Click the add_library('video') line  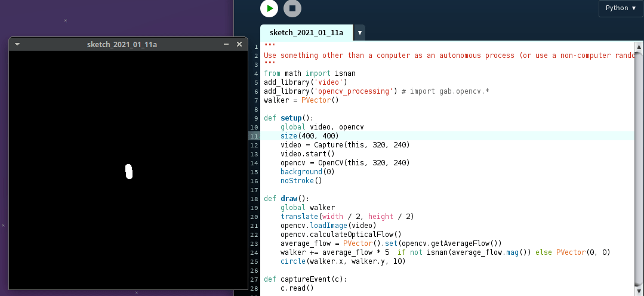tap(305, 82)
